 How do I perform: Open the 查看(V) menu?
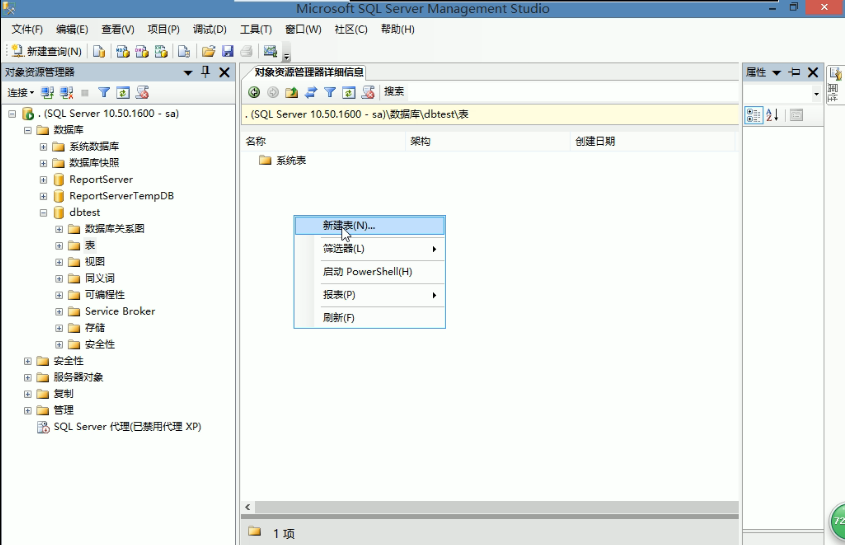tap(117, 29)
